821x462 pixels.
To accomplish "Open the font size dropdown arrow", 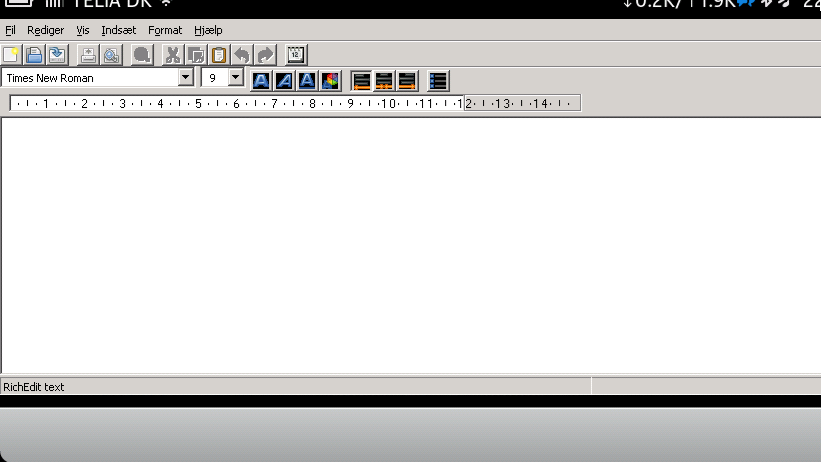I will [236, 77].
